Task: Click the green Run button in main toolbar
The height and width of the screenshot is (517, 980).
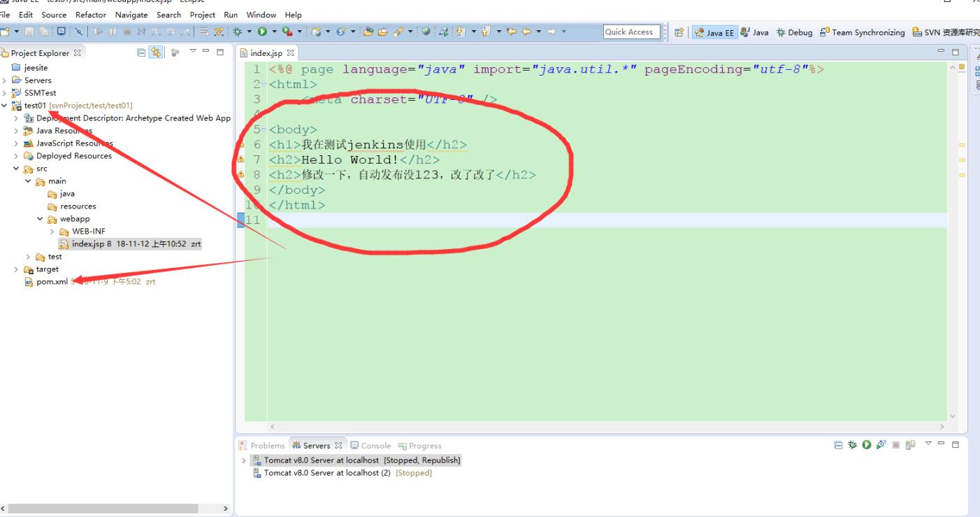Action: coord(263,32)
